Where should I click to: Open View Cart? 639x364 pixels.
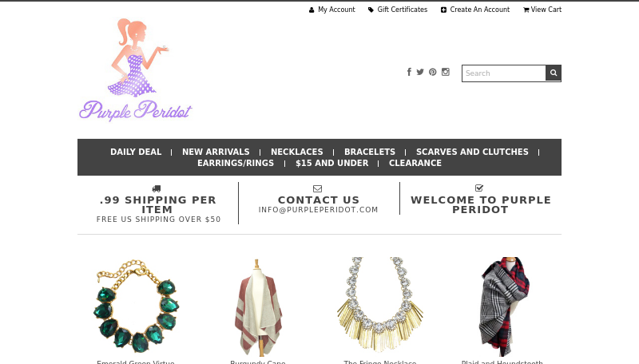point(542,10)
